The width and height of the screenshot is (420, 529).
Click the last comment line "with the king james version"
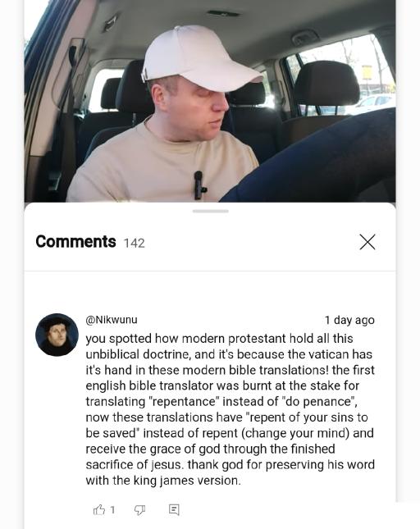coord(163,480)
